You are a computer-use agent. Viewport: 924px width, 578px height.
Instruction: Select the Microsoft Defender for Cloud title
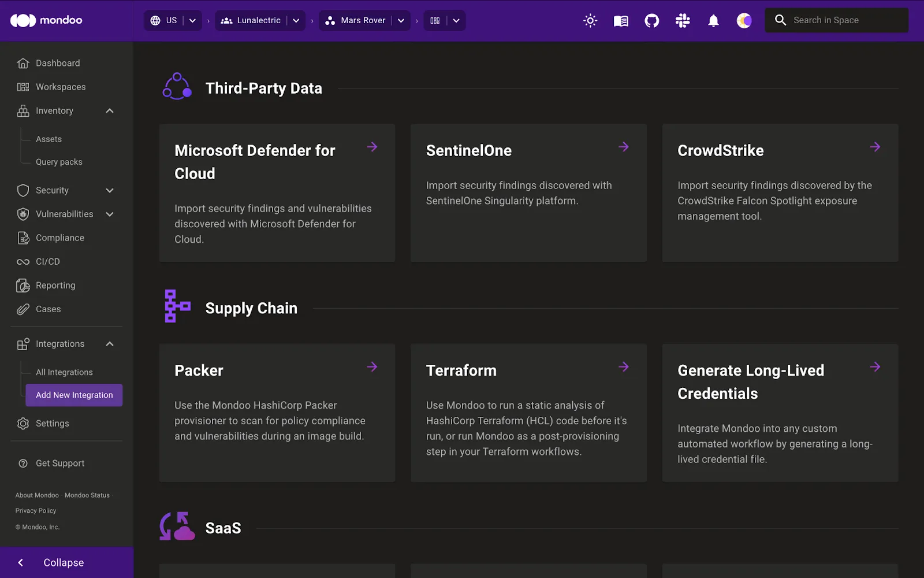point(255,162)
